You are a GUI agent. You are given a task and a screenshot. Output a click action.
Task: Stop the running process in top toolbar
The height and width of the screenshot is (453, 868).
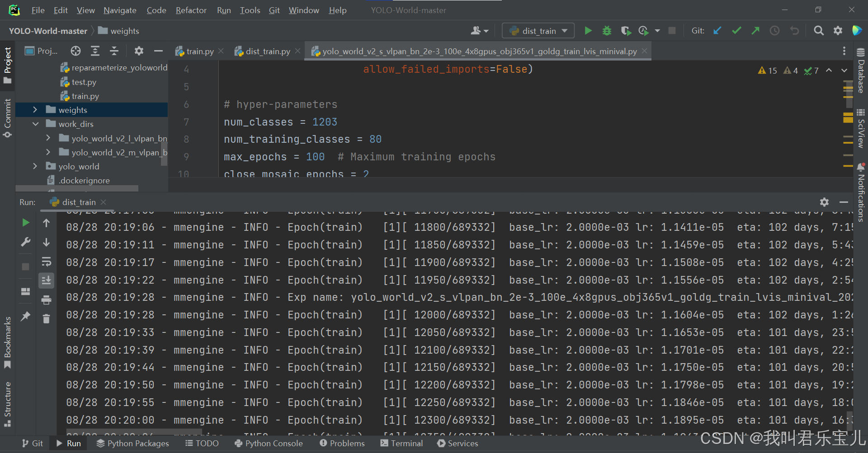(672, 31)
